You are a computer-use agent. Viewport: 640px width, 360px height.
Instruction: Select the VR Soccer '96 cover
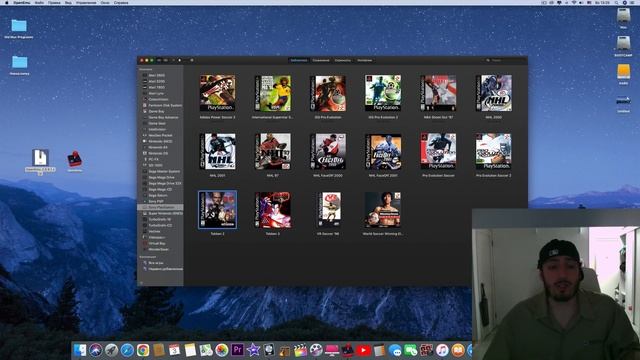pos(329,210)
